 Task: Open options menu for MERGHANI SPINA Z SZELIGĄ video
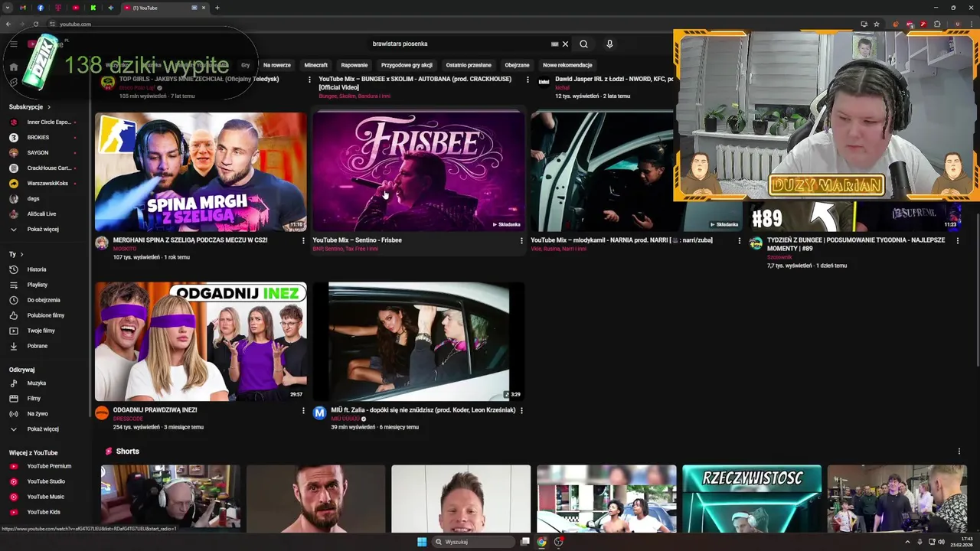[x=303, y=240]
